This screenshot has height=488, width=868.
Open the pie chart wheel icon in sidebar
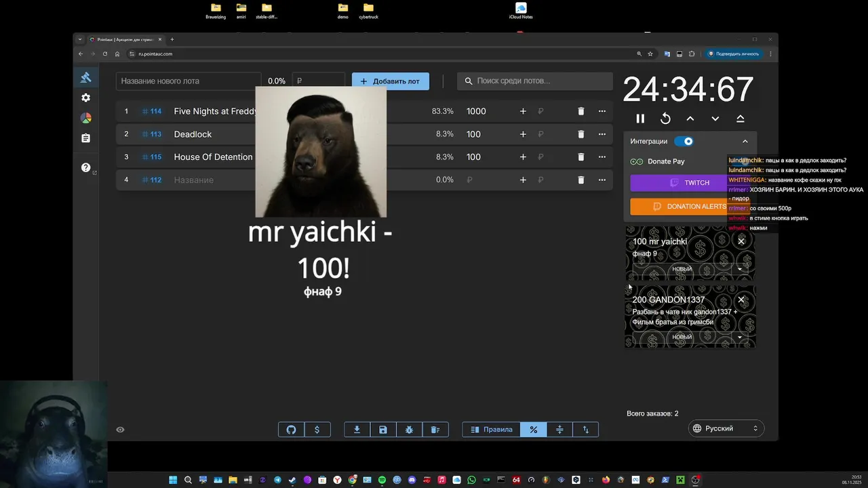[x=85, y=118]
